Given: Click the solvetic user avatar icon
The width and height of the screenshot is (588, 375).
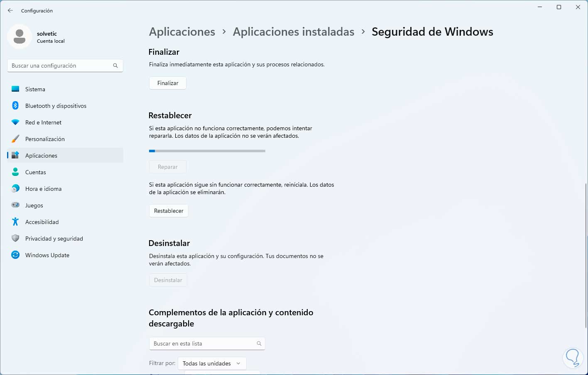Looking at the screenshot, I should [20, 37].
